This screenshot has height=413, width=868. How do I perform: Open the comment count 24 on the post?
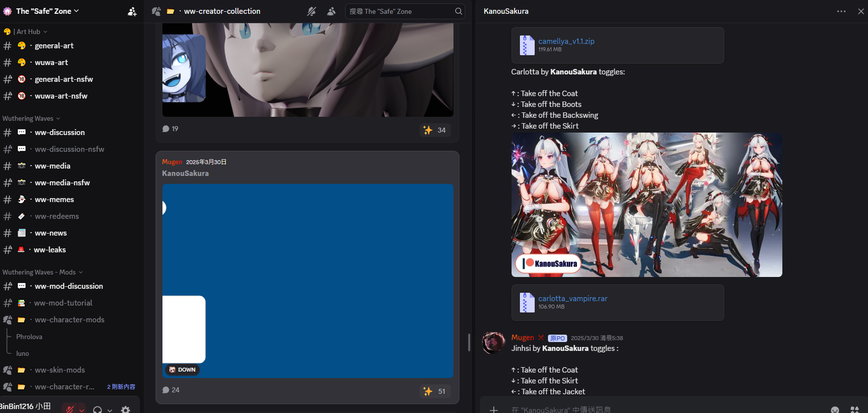click(171, 390)
